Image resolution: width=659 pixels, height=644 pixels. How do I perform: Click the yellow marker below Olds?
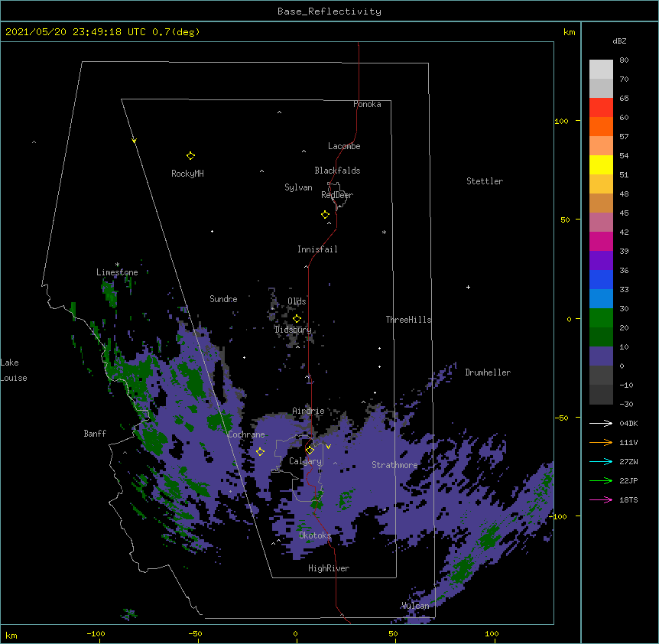click(x=297, y=319)
